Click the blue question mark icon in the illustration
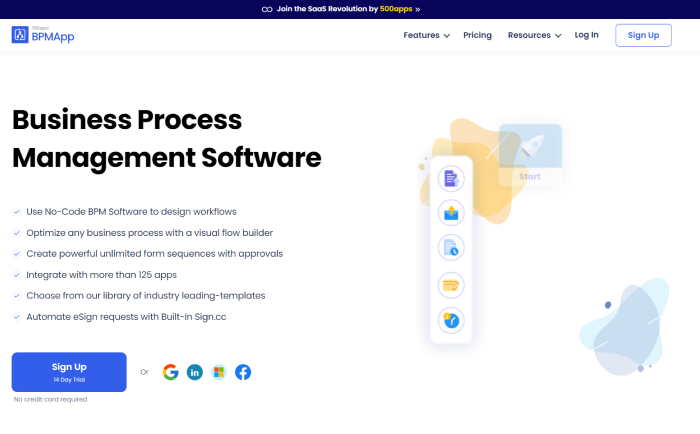 451,320
